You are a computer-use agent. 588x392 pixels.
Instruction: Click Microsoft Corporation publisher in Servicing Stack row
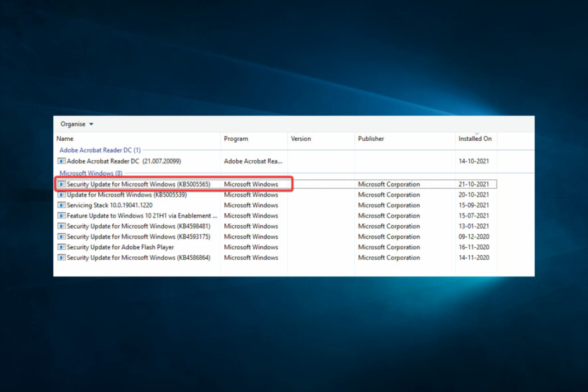389,205
